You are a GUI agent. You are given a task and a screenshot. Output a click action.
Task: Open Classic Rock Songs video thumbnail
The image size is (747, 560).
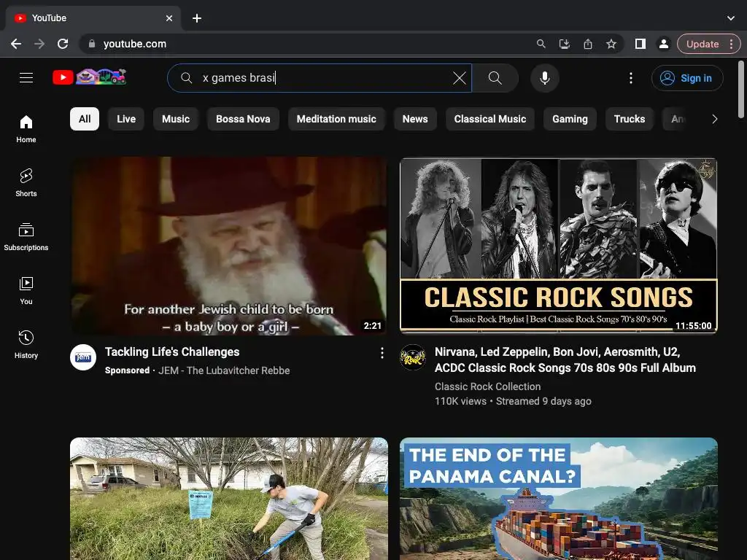coord(559,246)
